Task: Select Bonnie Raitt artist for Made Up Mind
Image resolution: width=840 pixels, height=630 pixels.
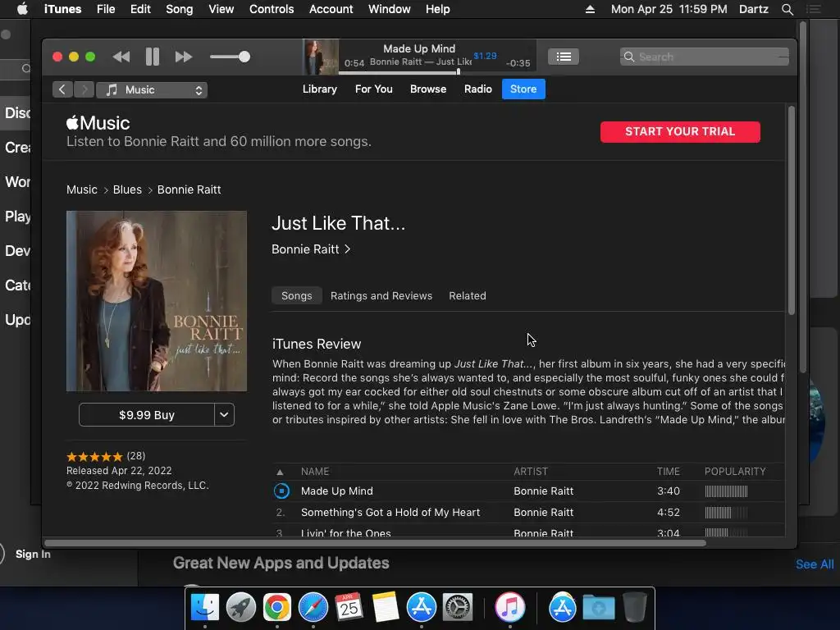Action: click(x=543, y=491)
